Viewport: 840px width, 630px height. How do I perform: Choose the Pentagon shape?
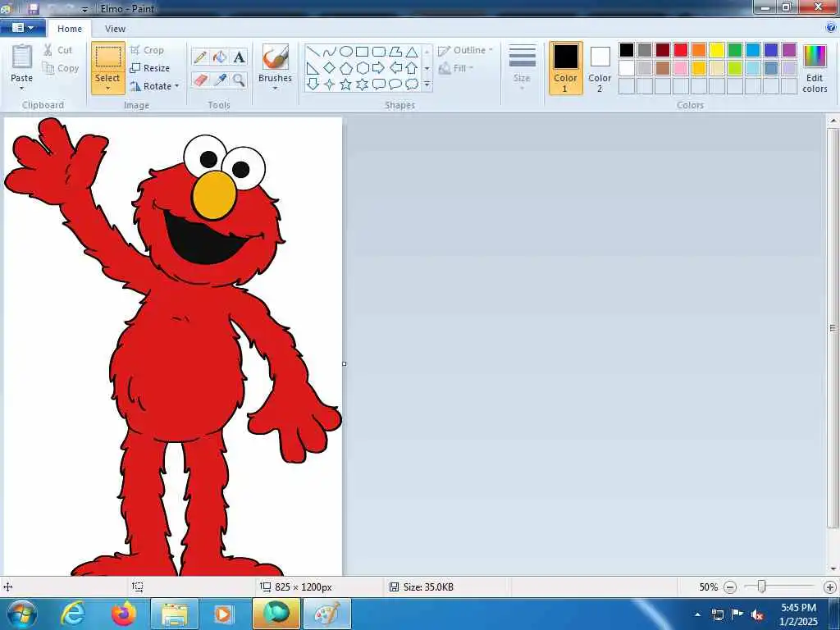[346, 68]
